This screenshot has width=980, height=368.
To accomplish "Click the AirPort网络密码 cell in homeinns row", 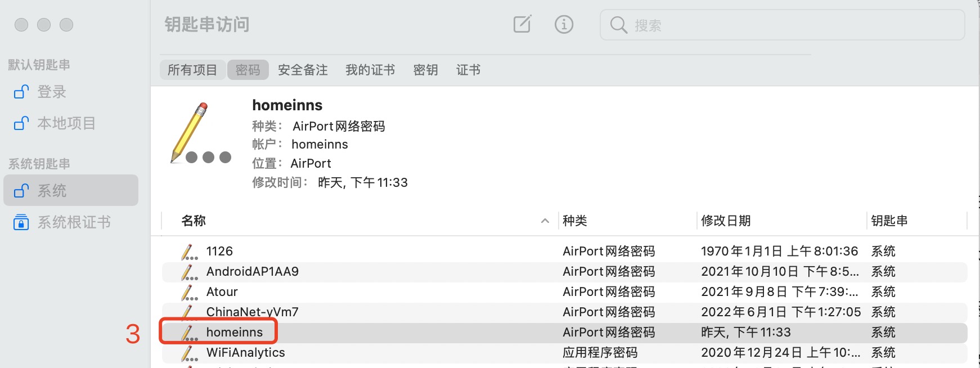I will click(x=609, y=332).
